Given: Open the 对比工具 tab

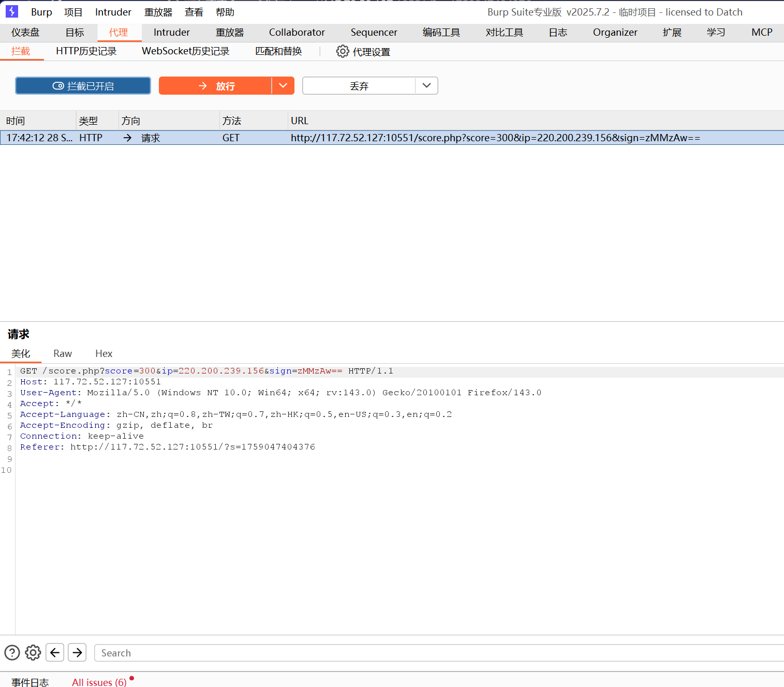Looking at the screenshot, I should 505,32.
